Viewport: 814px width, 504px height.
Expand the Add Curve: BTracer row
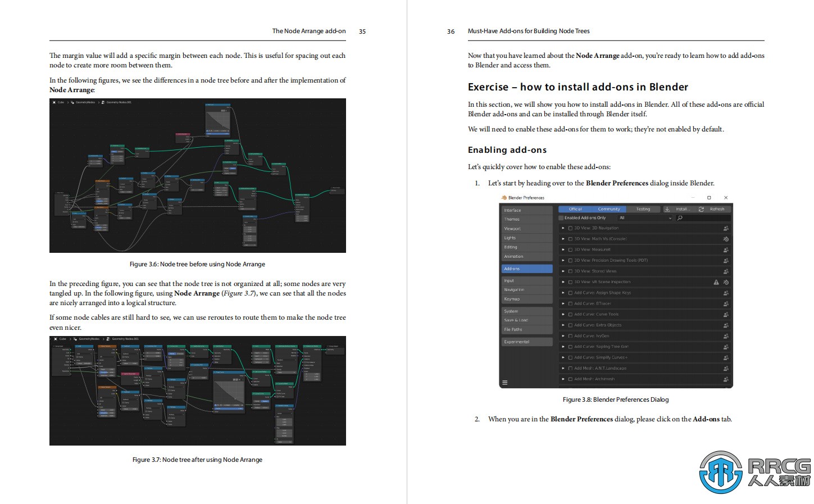(563, 303)
